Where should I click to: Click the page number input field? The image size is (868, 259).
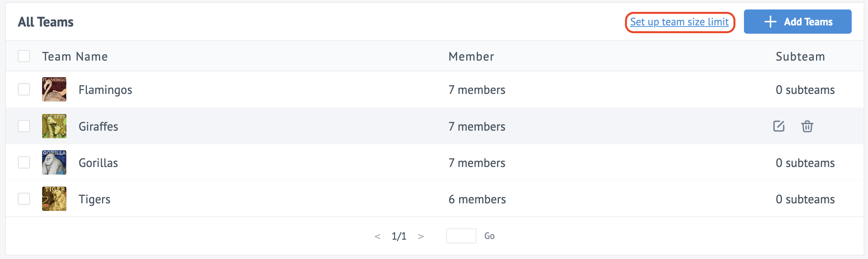click(461, 236)
